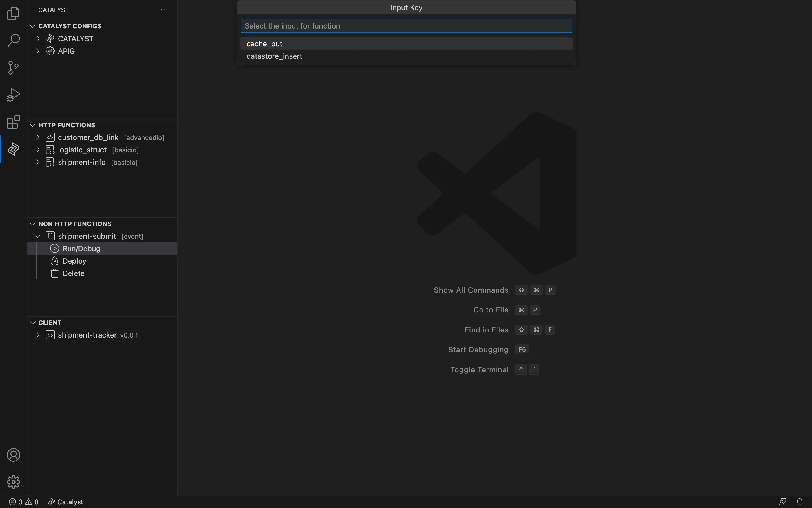812x508 pixels.
Task: Expand the logistic_struct function node
Action: 38,150
